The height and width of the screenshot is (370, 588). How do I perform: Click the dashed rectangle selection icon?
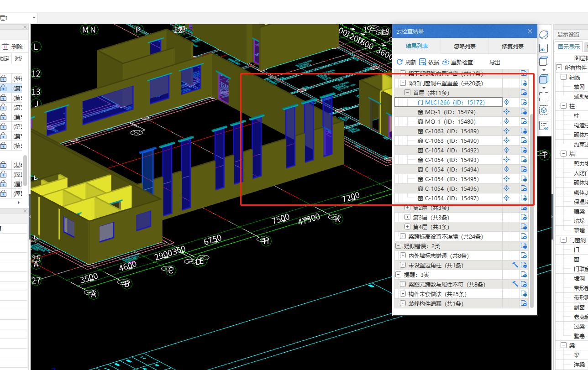(543, 97)
